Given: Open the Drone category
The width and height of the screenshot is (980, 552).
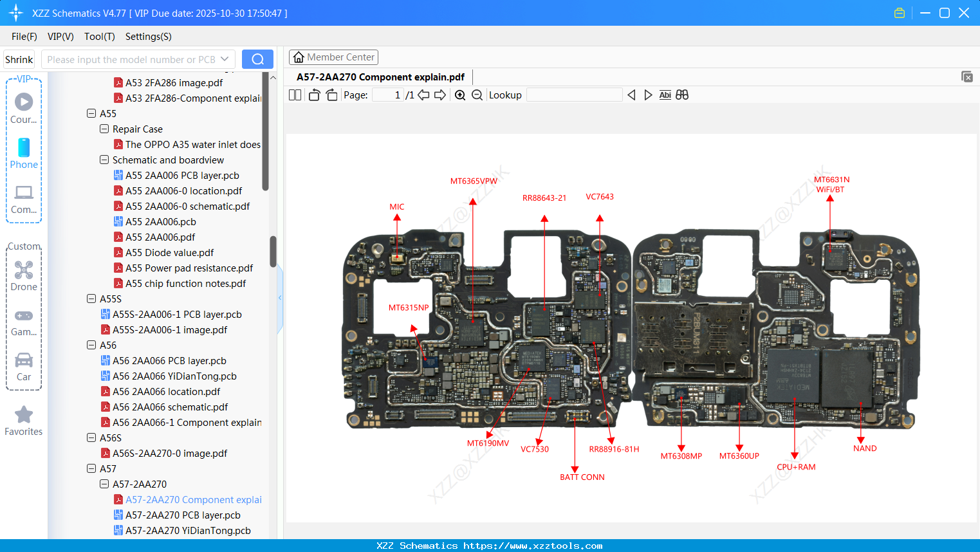Looking at the screenshot, I should tap(24, 276).
